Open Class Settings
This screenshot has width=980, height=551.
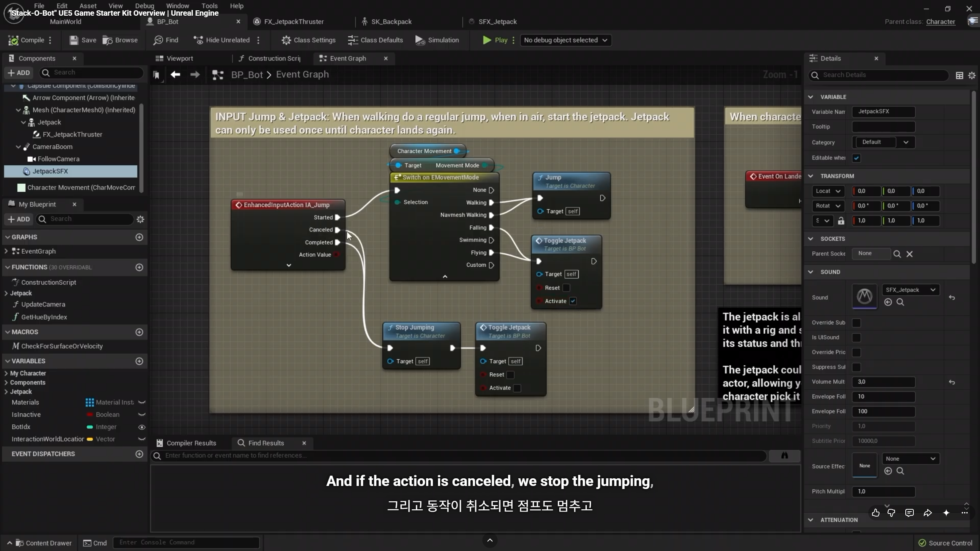tap(309, 40)
